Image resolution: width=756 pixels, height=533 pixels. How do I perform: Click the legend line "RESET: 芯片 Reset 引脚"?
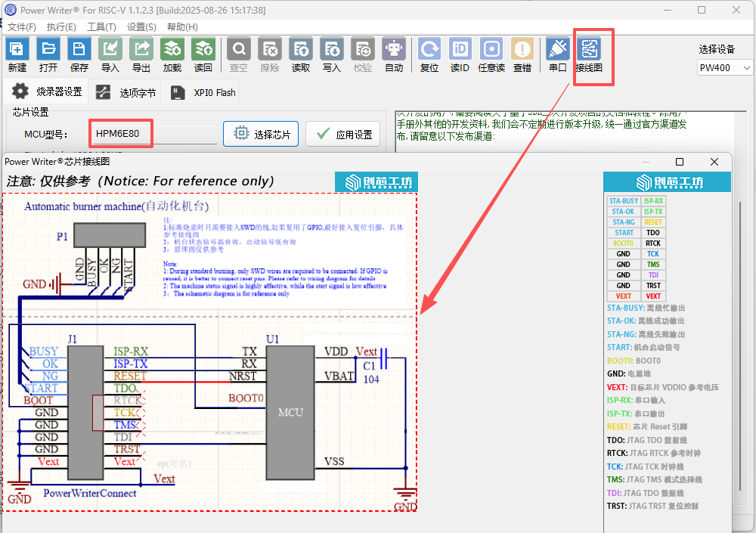click(647, 427)
